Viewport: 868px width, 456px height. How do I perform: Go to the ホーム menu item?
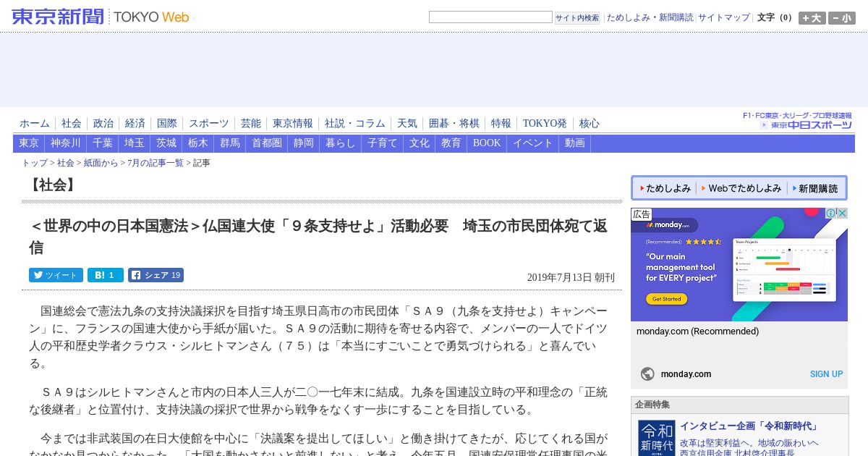[35, 124]
